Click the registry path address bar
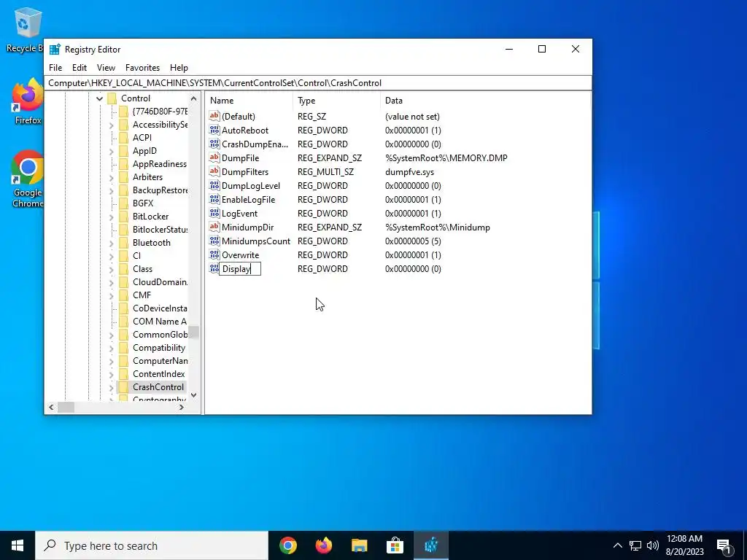 pyautogui.click(x=318, y=83)
